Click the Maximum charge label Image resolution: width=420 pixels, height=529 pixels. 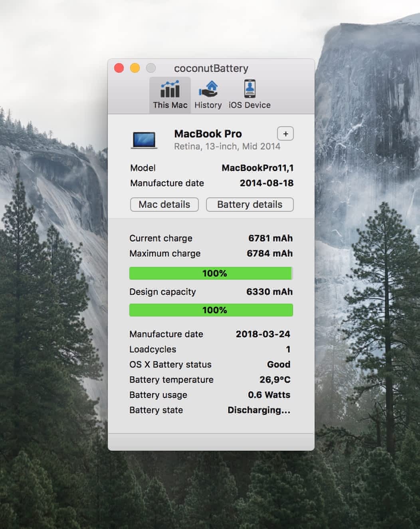[165, 253]
